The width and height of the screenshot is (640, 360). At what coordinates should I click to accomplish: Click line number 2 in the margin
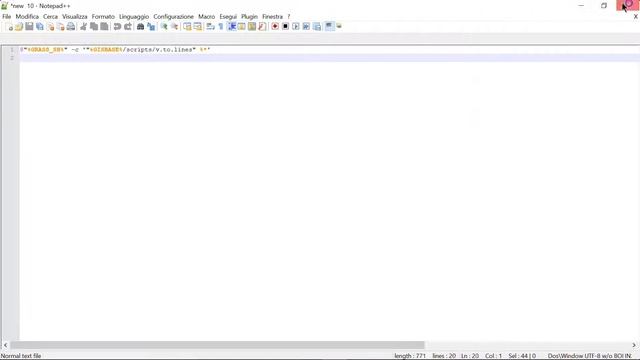pos(12,58)
